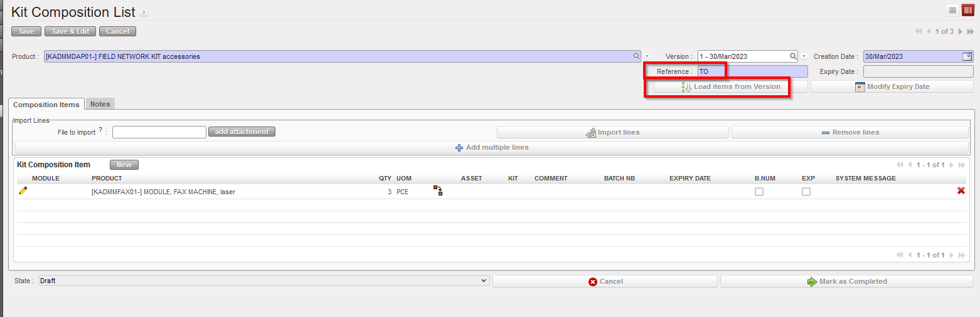The width and height of the screenshot is (980, 317).
Task: Switch to list view icon
Action: [952, 10]
